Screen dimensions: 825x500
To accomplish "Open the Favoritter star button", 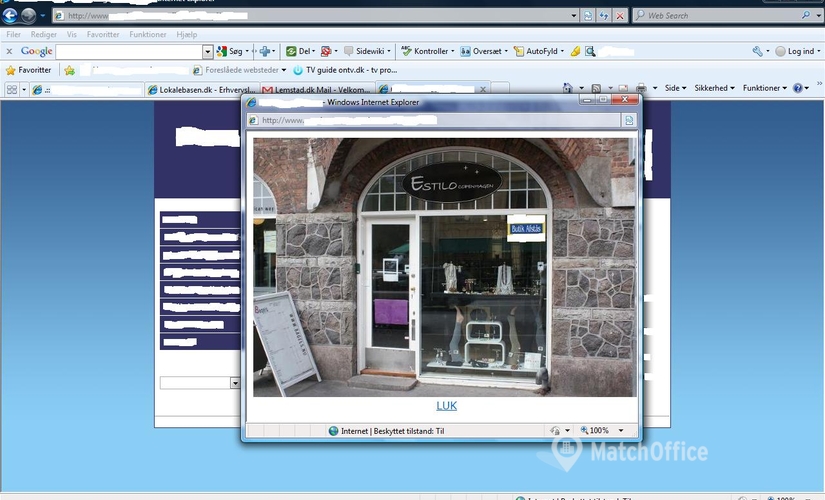I will coord(28,70).
